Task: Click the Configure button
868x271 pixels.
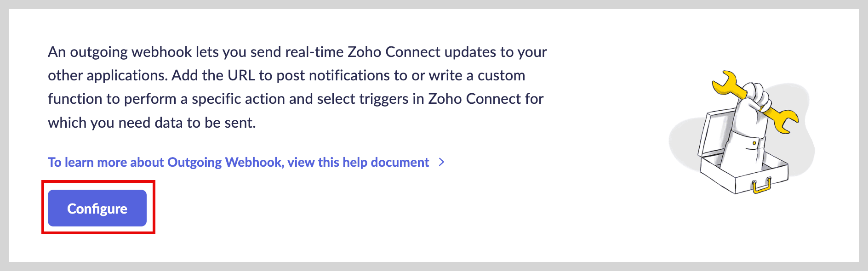Action: (97, 208)
